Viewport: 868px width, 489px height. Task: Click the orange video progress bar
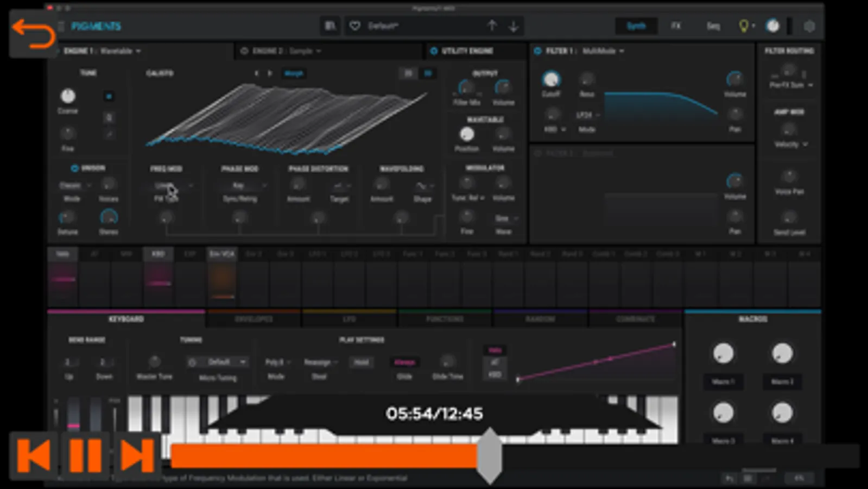pos(515,456)
